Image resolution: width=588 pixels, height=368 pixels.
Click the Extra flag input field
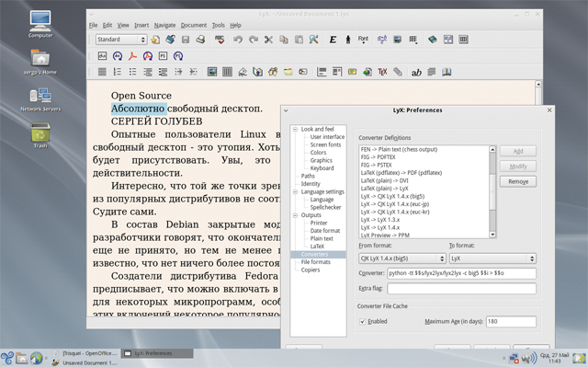click(x=461, y=288)
